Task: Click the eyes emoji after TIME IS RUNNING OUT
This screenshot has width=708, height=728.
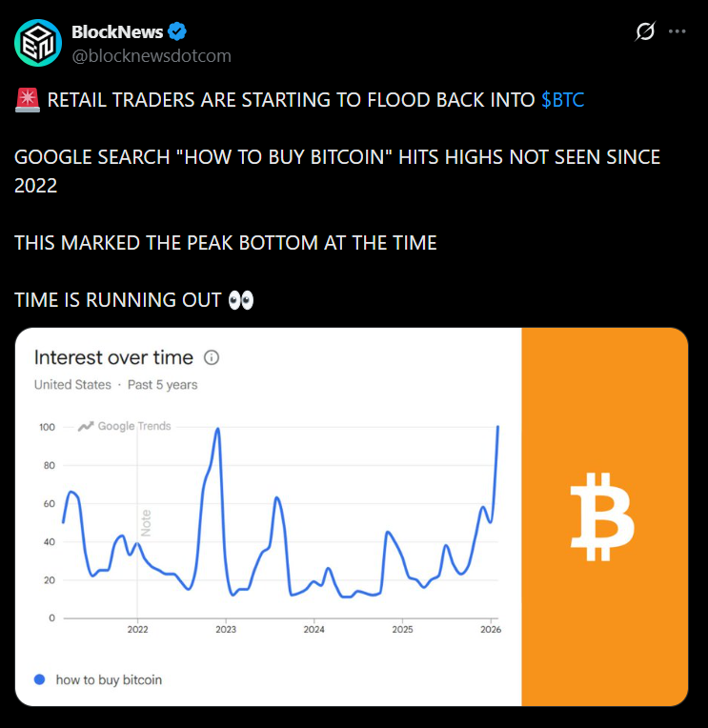Action: pyautogui.click(x=241, y=300)
